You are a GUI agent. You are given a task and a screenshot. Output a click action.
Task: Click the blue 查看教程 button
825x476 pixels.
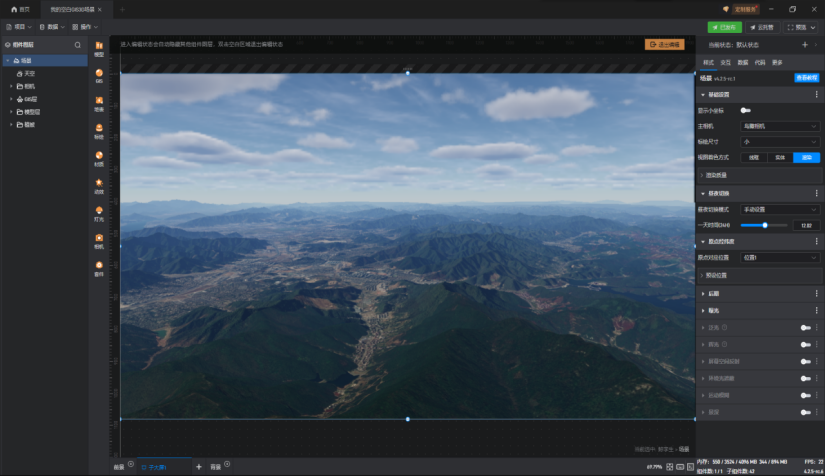tap(807, 78)
